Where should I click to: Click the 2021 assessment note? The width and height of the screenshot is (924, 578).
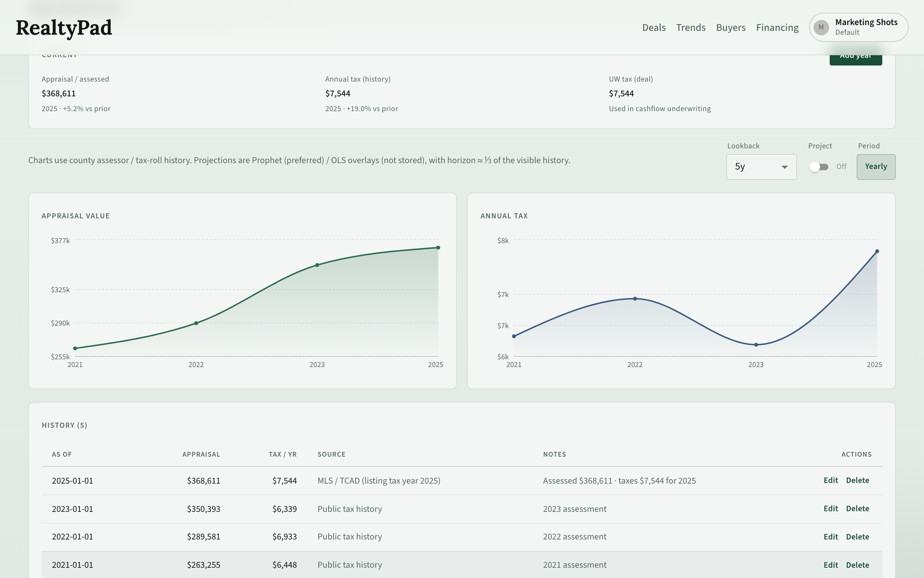coord(575,565)
